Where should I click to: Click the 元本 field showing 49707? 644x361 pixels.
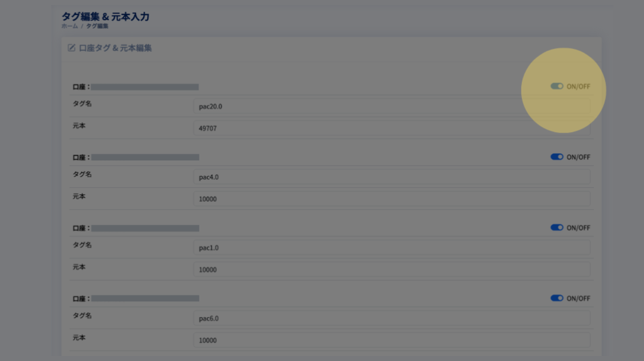point(391,128)
